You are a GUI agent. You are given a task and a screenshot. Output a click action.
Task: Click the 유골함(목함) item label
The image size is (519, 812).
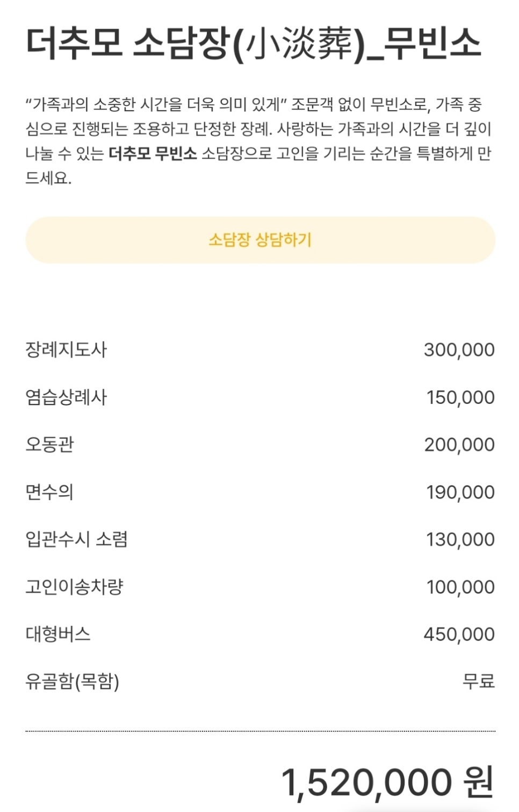coord(72,682)
